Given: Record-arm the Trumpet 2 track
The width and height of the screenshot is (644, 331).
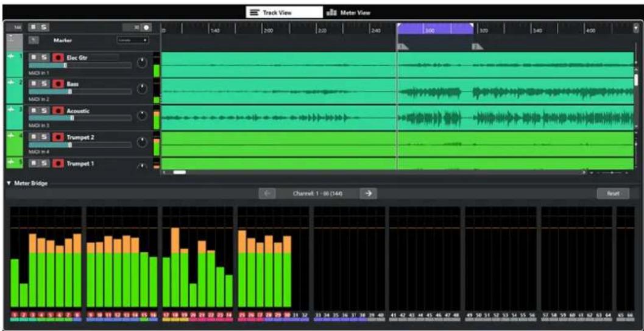Looking at the screenshot, I should coord(58,137).
